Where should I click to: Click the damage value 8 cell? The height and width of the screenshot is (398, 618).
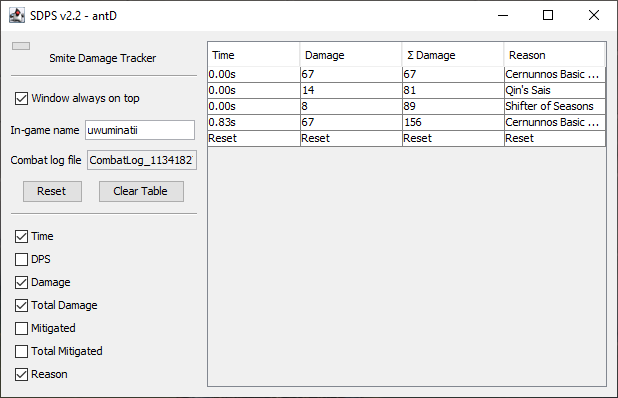[351, 106]
